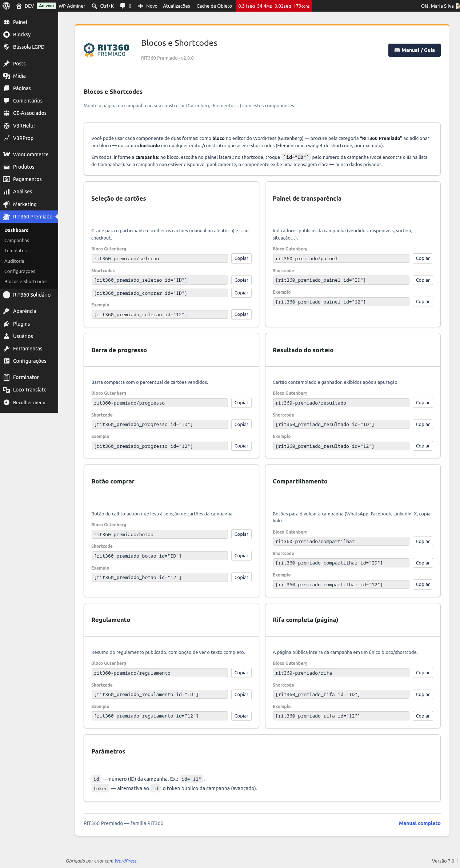Open GE-Associados group icon
This screenshot has height=868, width=460.
[7, 113]
